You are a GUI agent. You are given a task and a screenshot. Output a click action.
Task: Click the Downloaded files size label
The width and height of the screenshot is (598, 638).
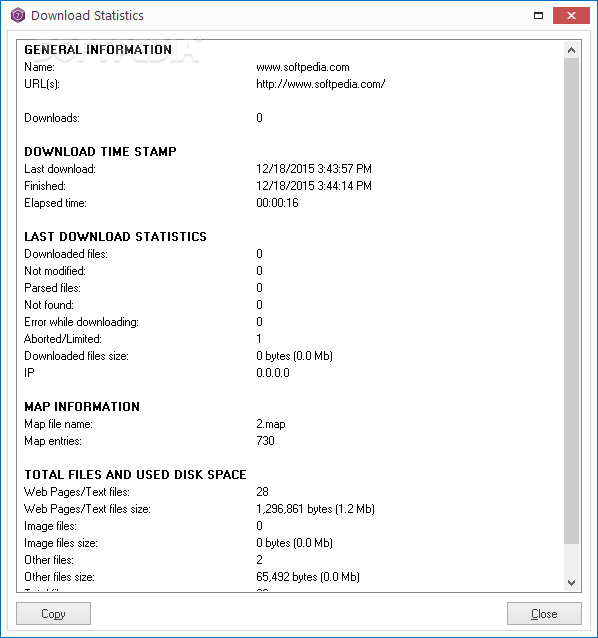pyautogui.click(x=76, y=356)
